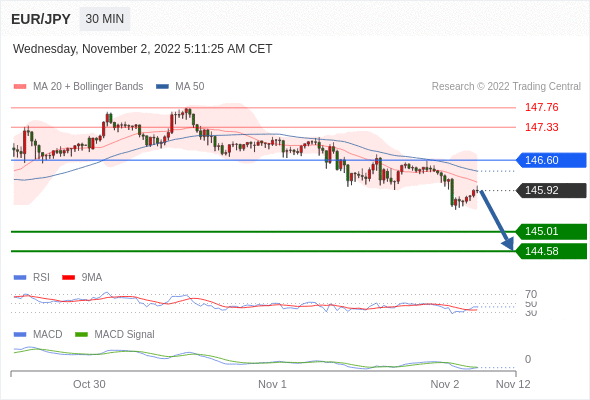Click the blue downward forecast arrow
590x400 pixels.
tap(496, 220)
